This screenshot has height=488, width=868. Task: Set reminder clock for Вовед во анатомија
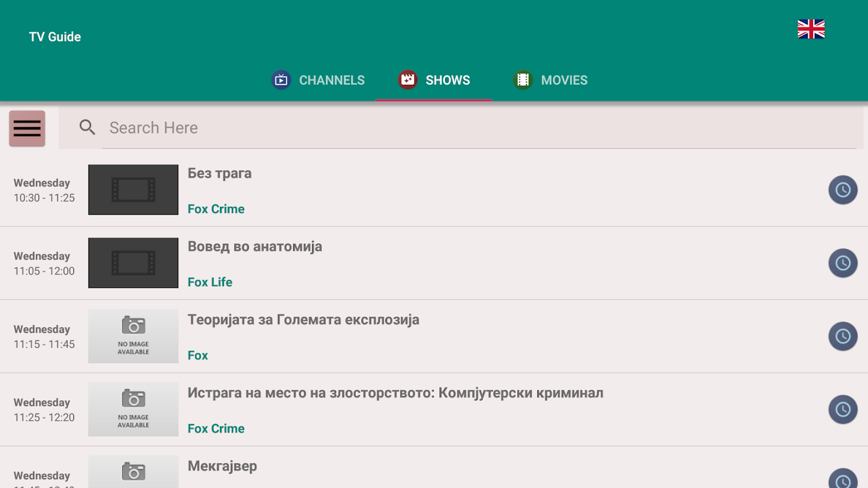click(x=843, y=263)
